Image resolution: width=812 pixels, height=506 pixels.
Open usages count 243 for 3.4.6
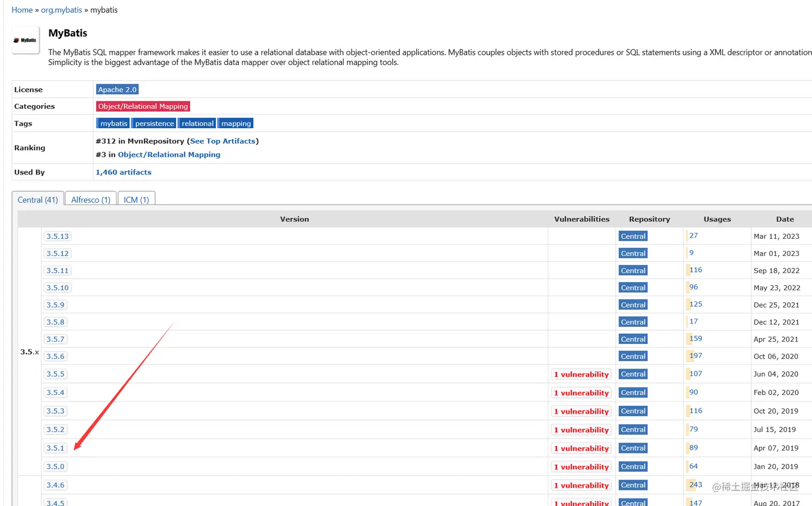tap(695, 485)
